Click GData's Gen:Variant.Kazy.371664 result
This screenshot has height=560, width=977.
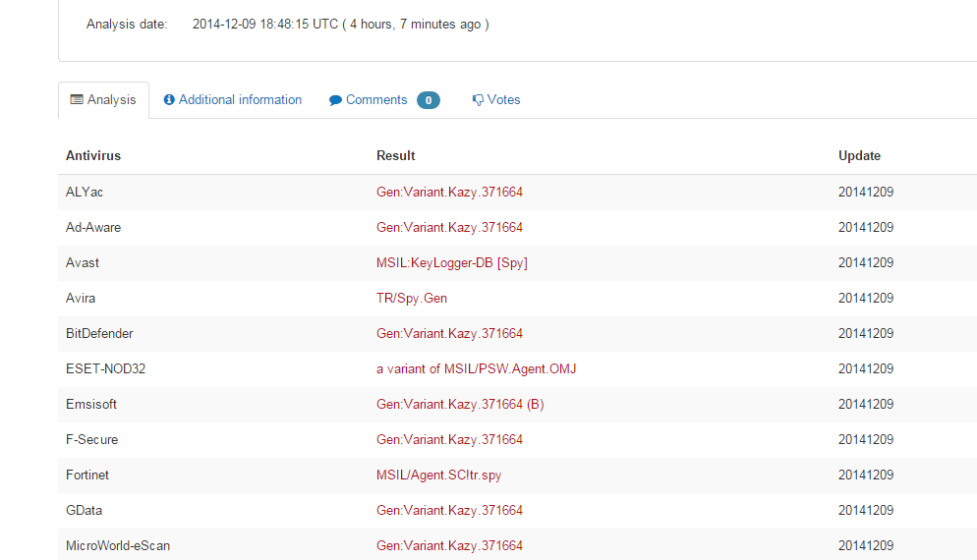coord(449,511)
